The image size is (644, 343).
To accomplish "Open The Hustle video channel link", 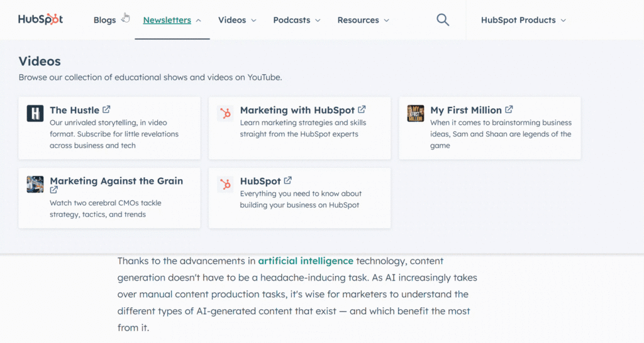I will 74,110.
